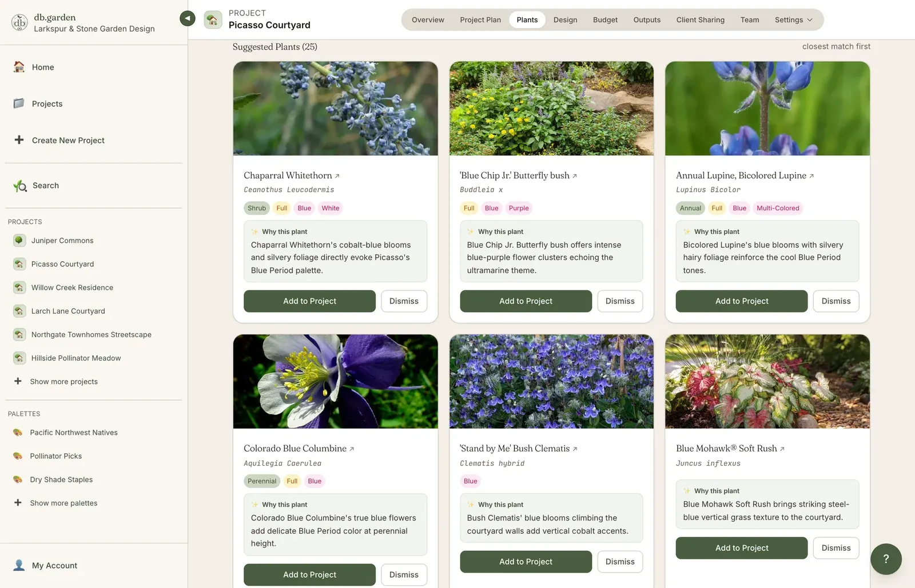Click the plus icon beside Create New Project
The image size is (915, 588).
[x=19, y=140]
